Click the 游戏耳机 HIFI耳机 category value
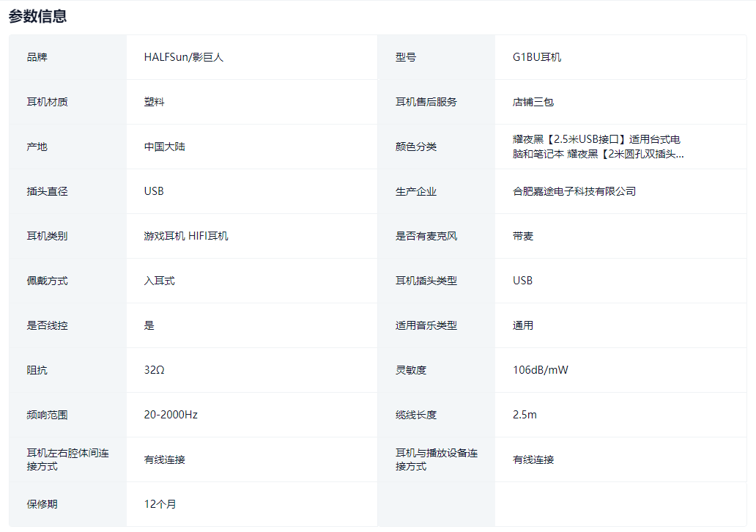Viewport: 756px width, 532px height. pos(186,236)
